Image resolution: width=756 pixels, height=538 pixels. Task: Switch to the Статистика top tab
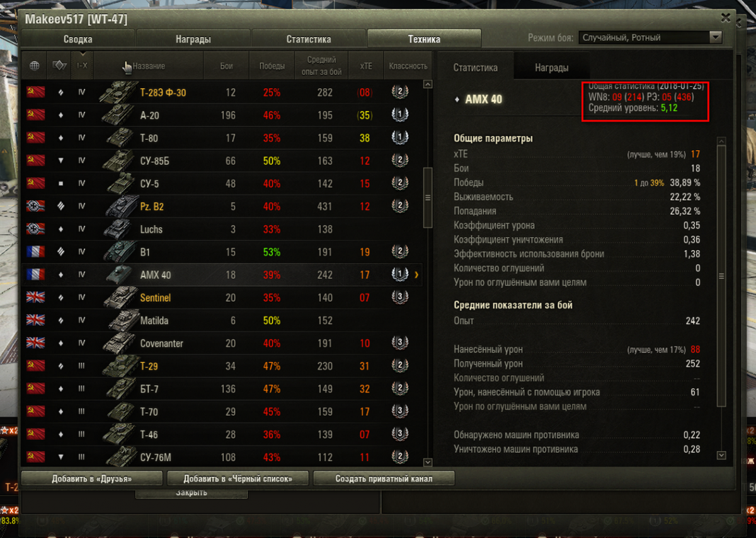click(309, 39)
